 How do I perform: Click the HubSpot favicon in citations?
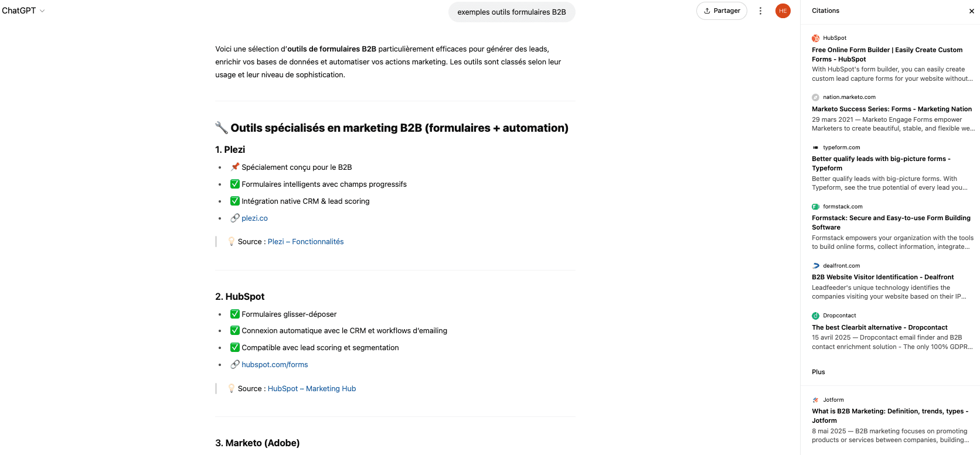(x=815, y=38)
